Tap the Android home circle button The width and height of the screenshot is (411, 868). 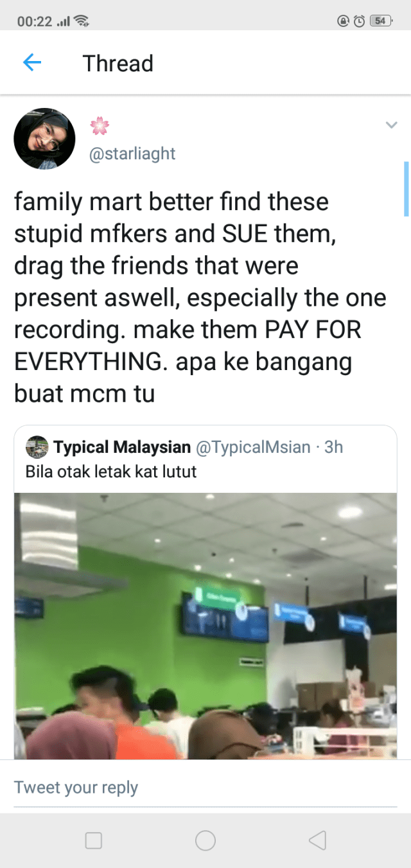(205, 840)
